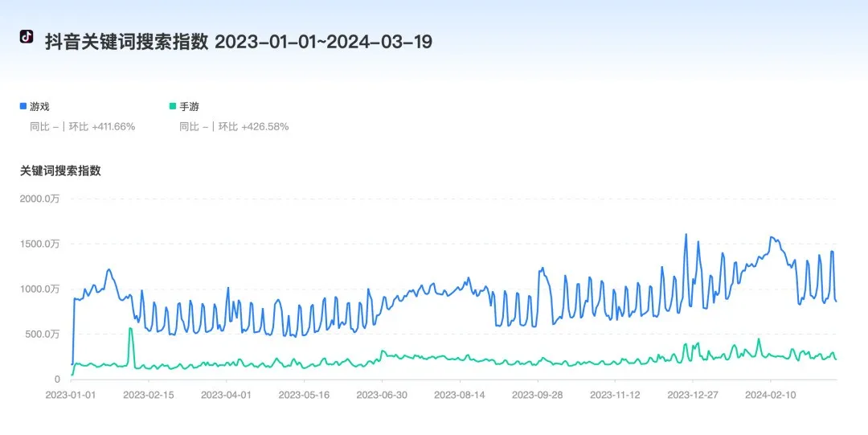
Task: Click the 2023-11-12 date tick label
Action: pos(615,395)
